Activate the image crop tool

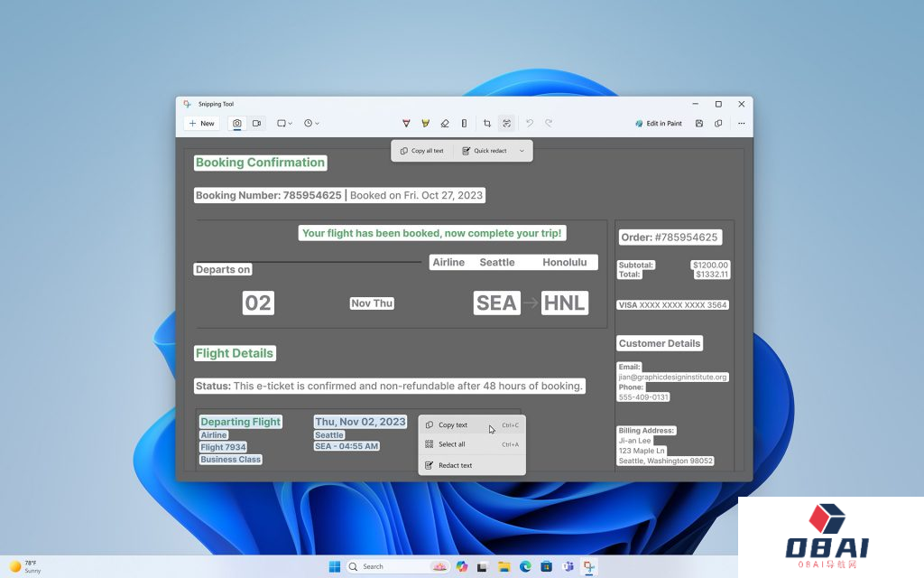pos(487,123)
